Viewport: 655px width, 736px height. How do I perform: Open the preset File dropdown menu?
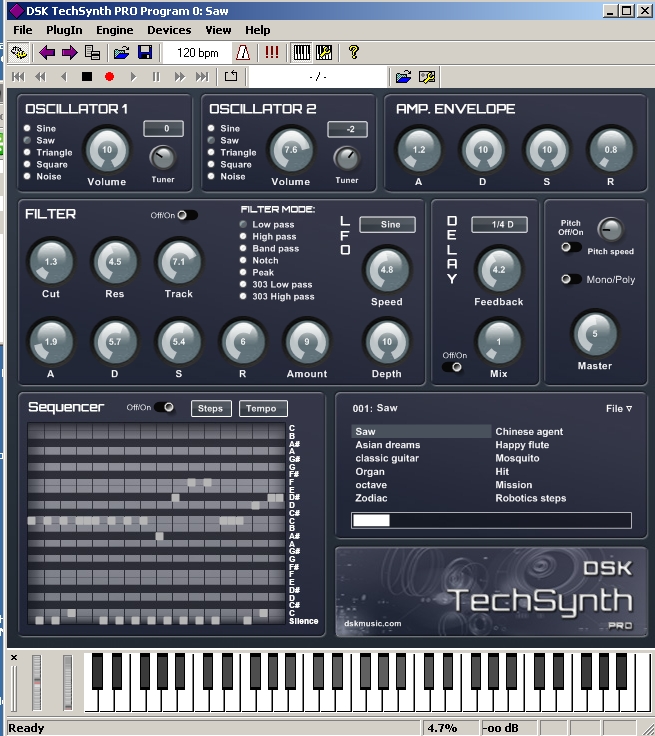(x=619, y=409)
